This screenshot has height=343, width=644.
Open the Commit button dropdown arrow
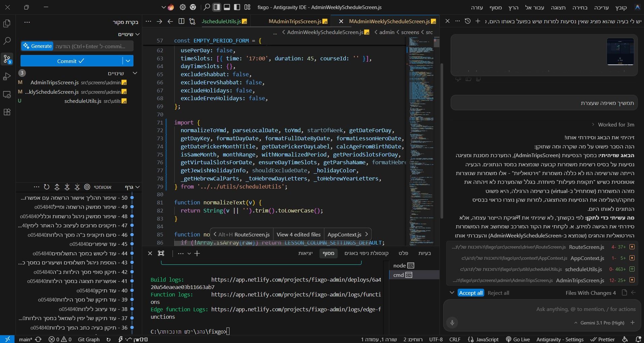128,61
